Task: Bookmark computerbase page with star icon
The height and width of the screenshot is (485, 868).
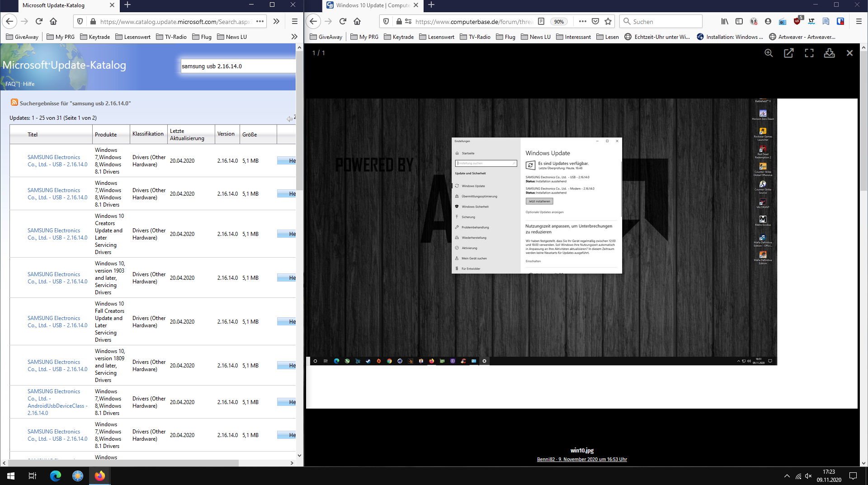Action: click(608, 21)
